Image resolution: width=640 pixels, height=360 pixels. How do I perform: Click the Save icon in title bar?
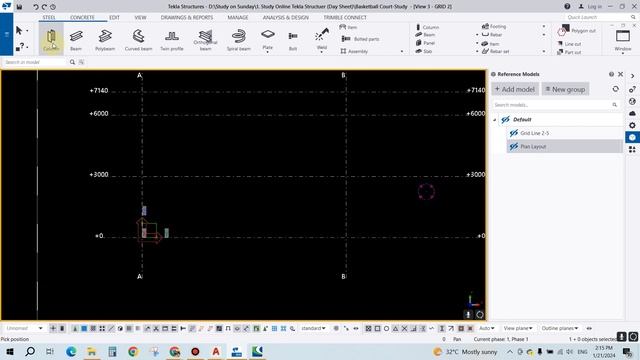pos(19,7)
